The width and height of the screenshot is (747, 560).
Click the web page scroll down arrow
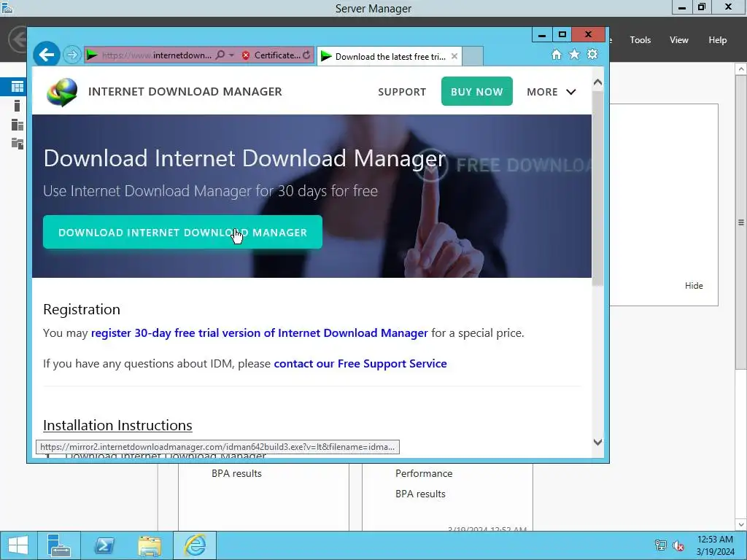[x=597, y=442]
